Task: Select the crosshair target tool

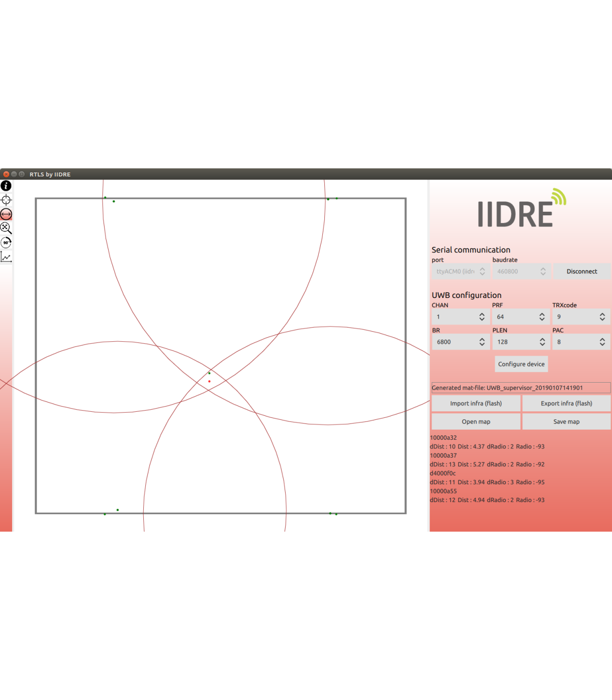Action: pos(6,200)
